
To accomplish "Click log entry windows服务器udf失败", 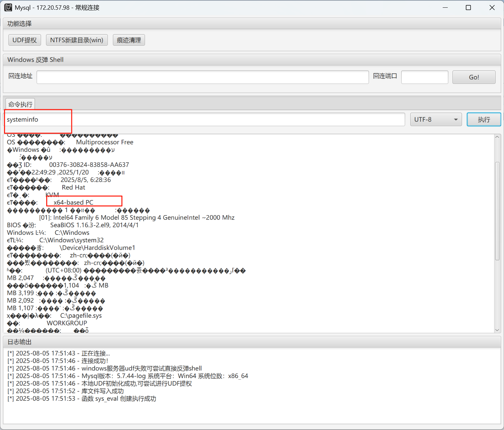I will [x=104, y=368].
